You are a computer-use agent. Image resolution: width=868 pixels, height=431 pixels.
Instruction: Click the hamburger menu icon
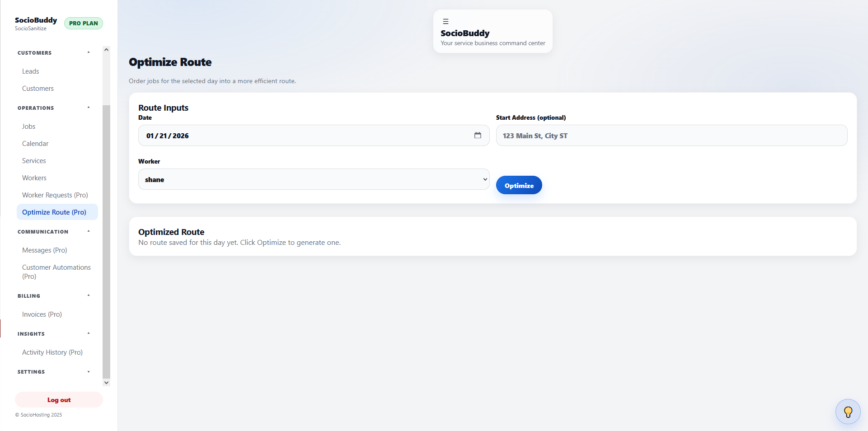(446, 21)
